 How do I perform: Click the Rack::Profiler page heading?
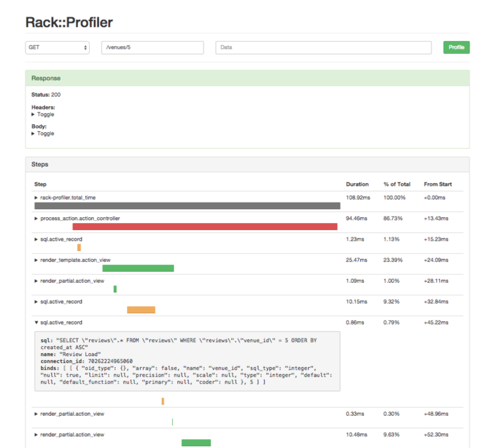coord(69,22)
